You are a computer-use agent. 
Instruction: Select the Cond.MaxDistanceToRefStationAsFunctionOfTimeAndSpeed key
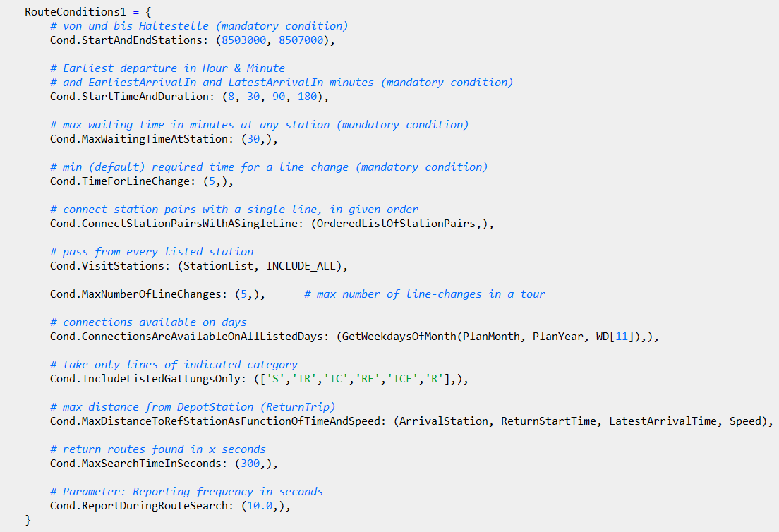[215, 421]
